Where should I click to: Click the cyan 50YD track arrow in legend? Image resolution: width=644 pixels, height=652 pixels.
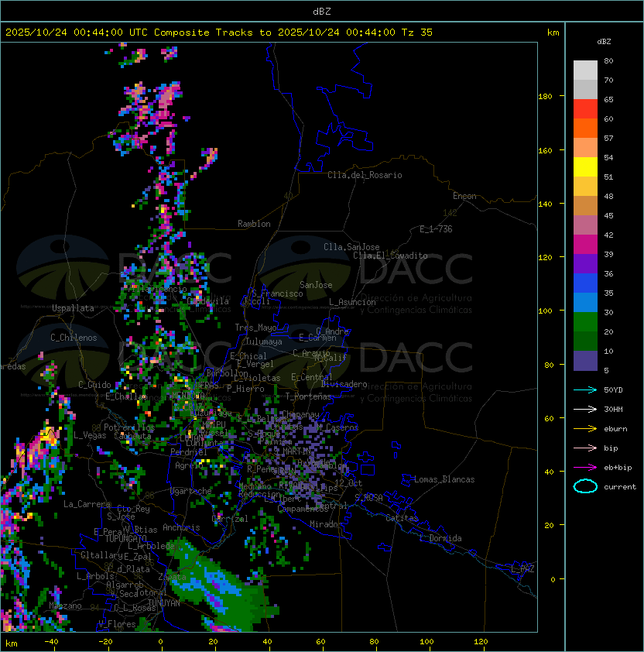point(585,389)
